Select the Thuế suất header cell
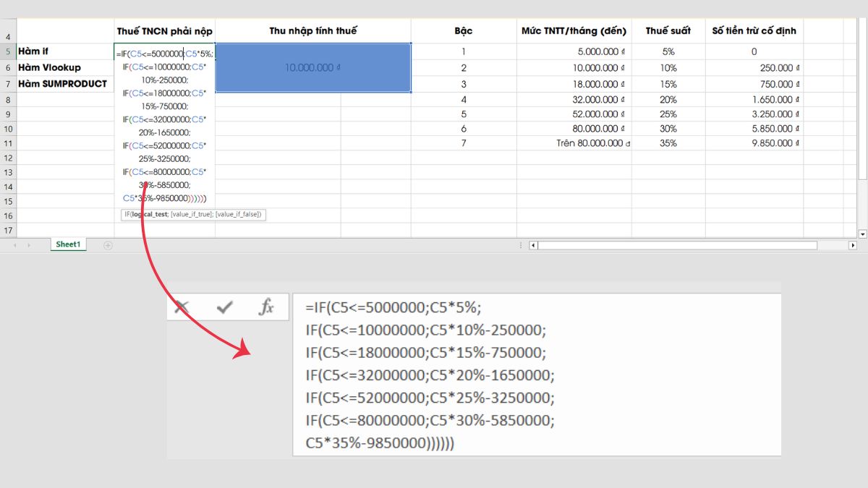Screen dimensions: 868x488 tap(671, 30)
